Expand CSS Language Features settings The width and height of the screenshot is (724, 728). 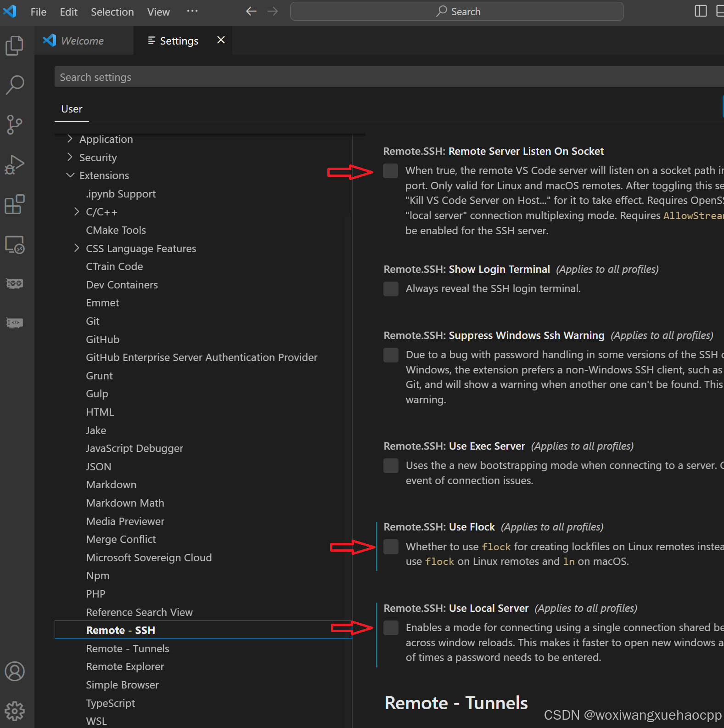(77, 248)
